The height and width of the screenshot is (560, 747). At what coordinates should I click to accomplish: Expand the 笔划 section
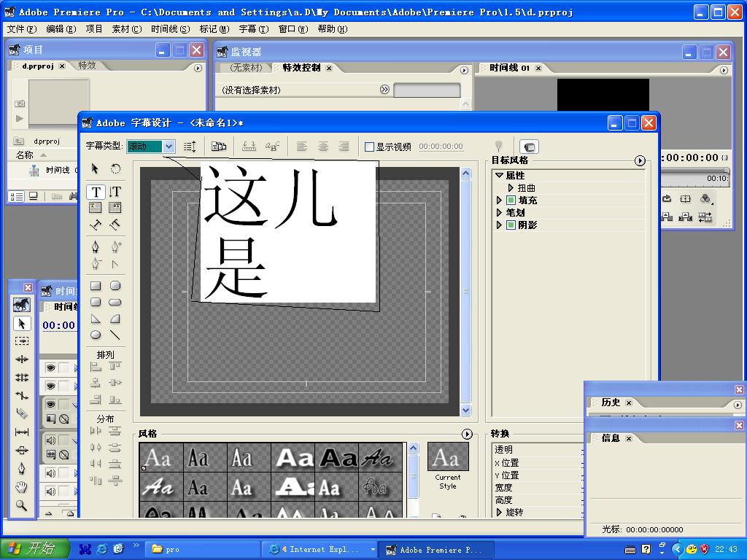pyautogui.click(x=499, y=212)
